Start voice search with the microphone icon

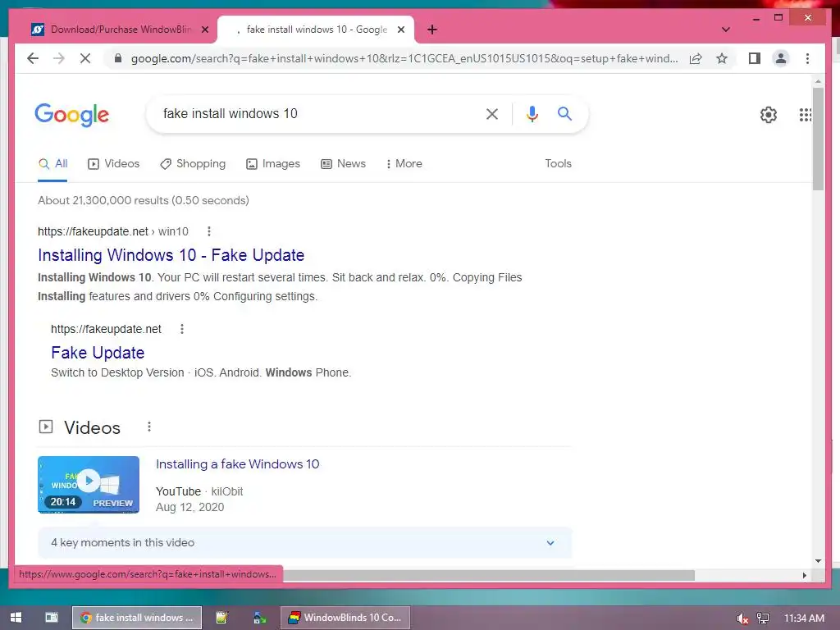(532, 113)
